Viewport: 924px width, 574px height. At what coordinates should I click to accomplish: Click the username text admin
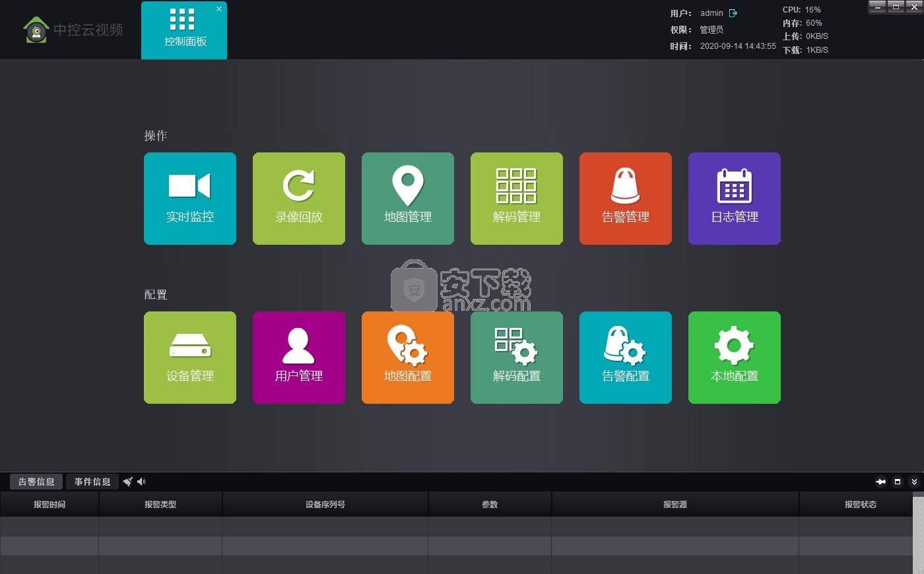point(711,13)
